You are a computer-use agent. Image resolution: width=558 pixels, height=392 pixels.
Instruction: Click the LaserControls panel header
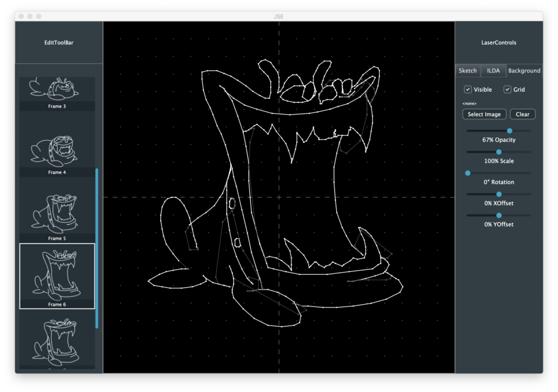coord(499,43)
